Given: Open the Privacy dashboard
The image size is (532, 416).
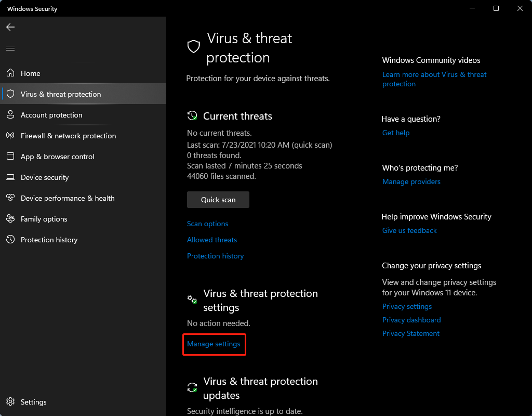Looking at the screenshot, I should pyautogui.click(x=411, y=320).
